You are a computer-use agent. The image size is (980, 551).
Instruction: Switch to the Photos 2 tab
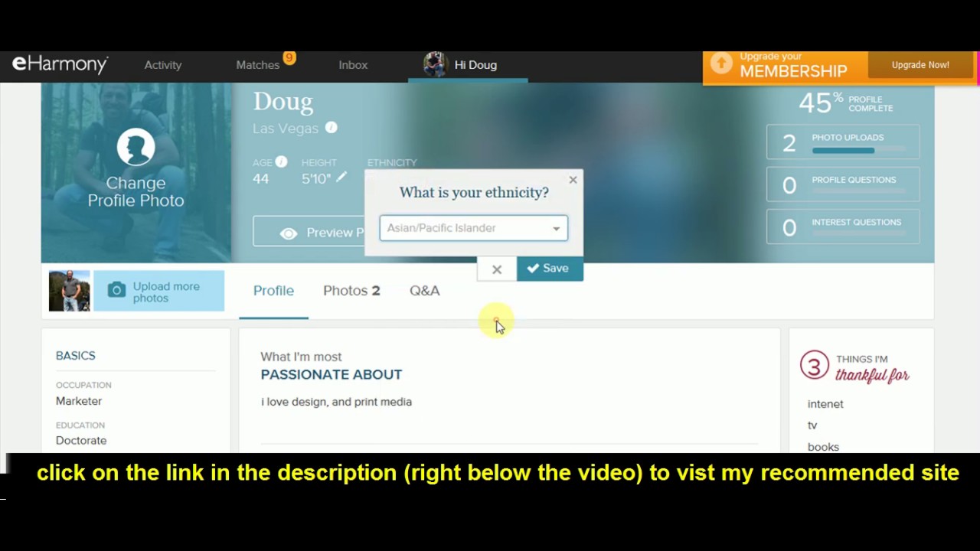tap(351, 291)
